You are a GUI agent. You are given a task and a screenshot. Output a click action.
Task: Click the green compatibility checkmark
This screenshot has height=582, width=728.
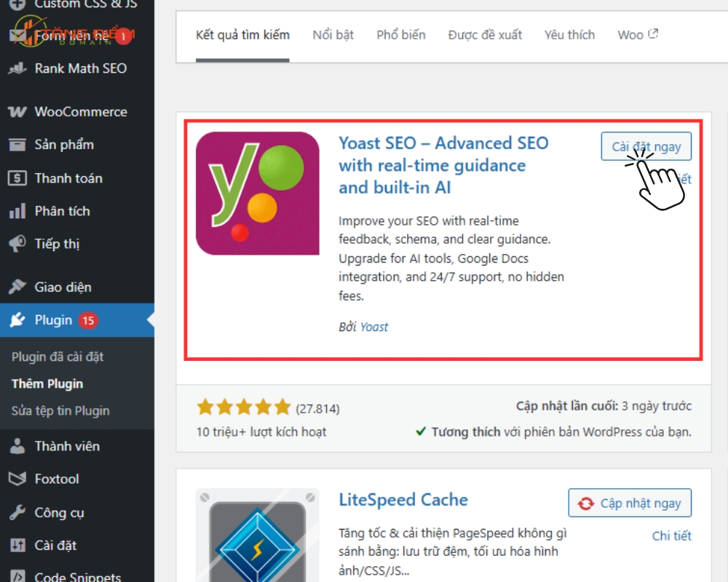click(421, 431)
